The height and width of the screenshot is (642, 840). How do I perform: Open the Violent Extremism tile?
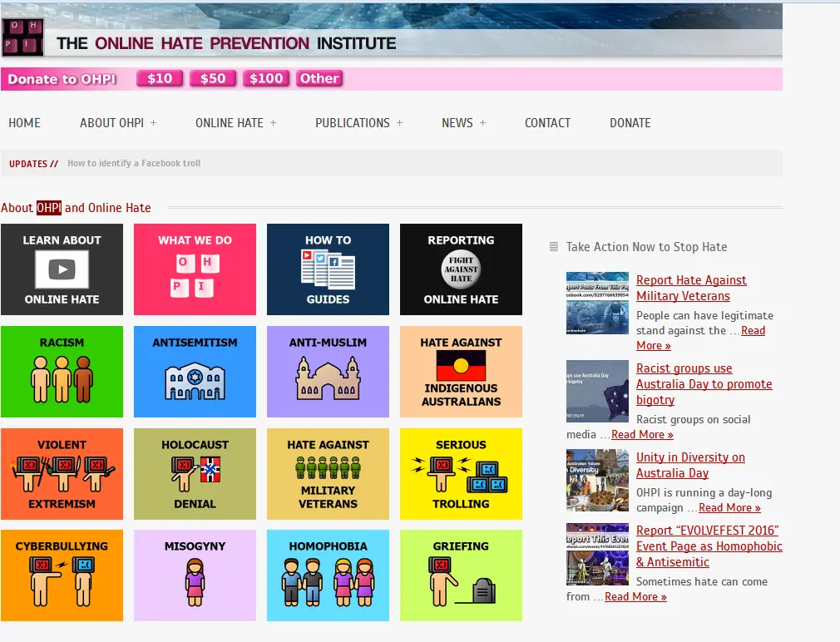[x=62, y=474]
